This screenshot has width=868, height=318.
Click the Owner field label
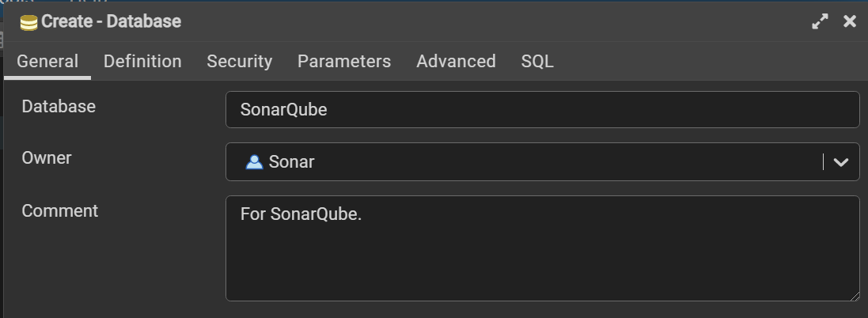click(x=47, y=158)
